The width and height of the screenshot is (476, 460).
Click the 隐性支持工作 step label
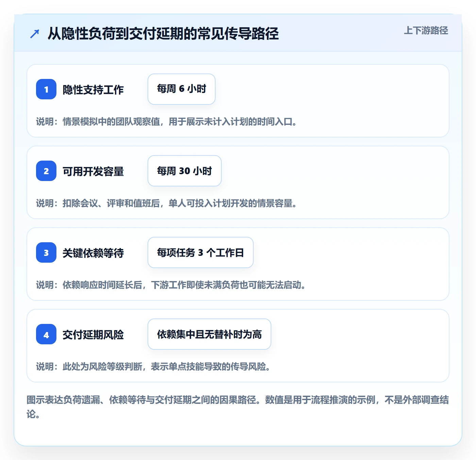click(93, 89)
